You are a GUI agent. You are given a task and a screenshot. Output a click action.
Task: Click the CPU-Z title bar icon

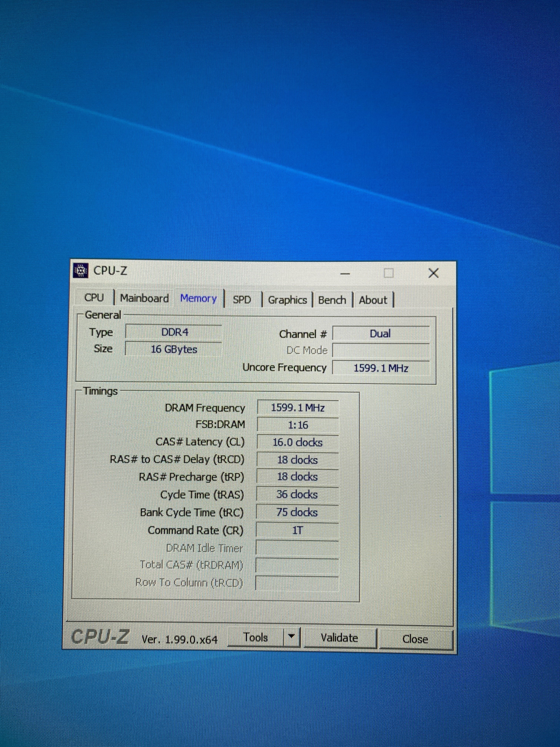[81, 270]
